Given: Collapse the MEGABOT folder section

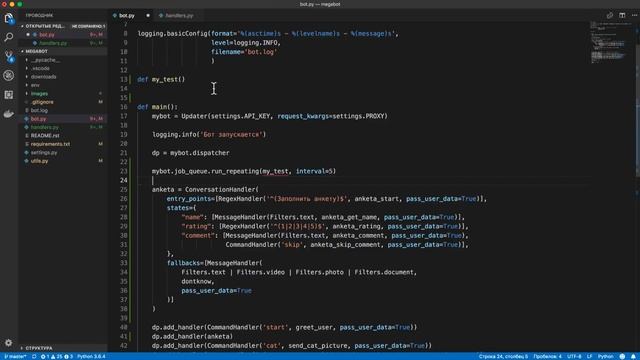Looking at the screenshot, I should (37, 51).
